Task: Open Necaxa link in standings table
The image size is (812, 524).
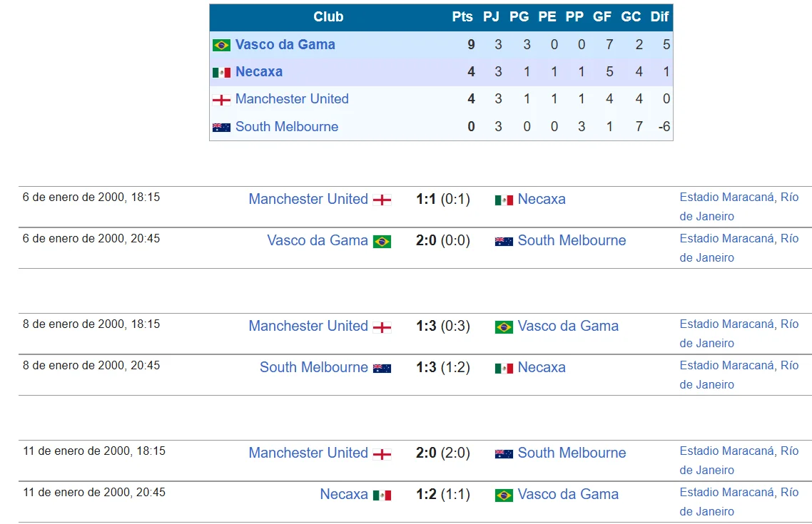Action: [x=258, y=71]
